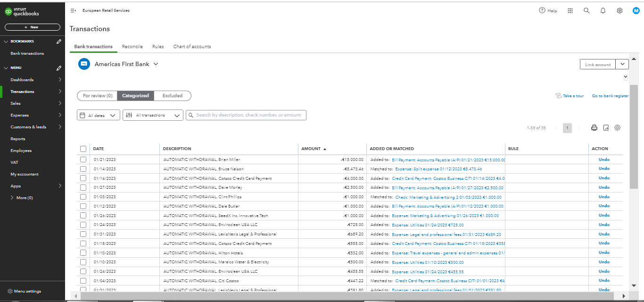Open the All transactions filter dropdown

153,115
